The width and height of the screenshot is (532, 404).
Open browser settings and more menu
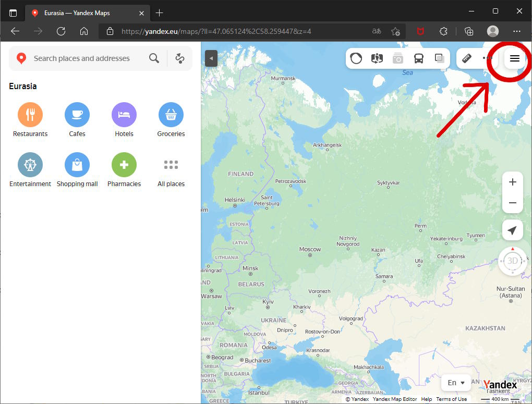(516, 31)
